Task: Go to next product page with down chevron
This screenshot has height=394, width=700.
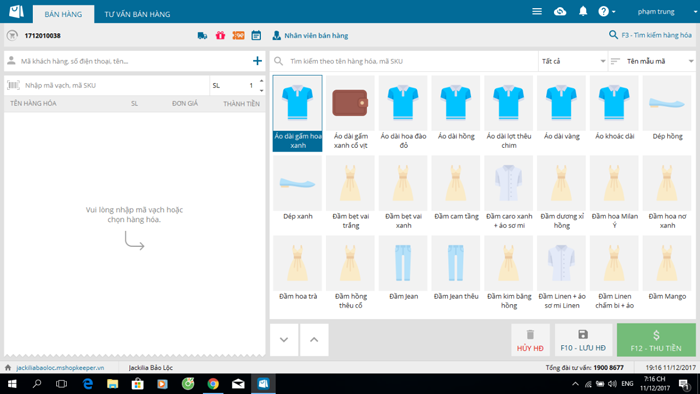Action: pyautogui.click(x=284, y=340)
